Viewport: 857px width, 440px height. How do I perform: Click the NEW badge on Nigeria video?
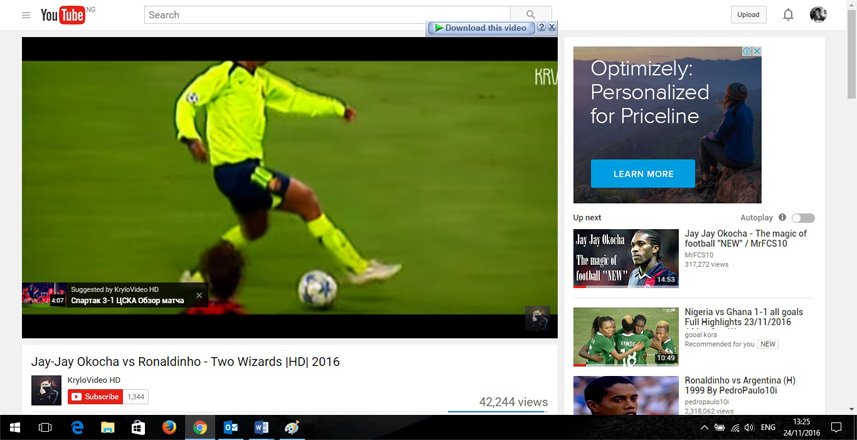[x=768, y=344]
